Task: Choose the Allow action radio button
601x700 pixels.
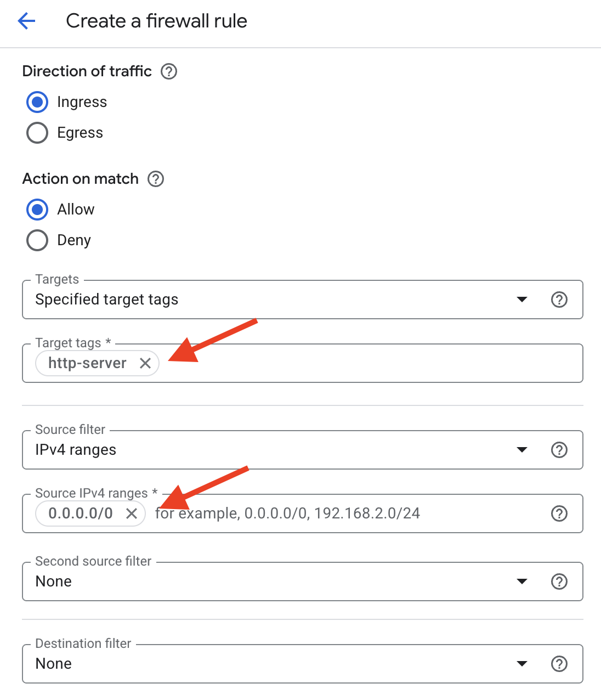Action: pos(37,210)
